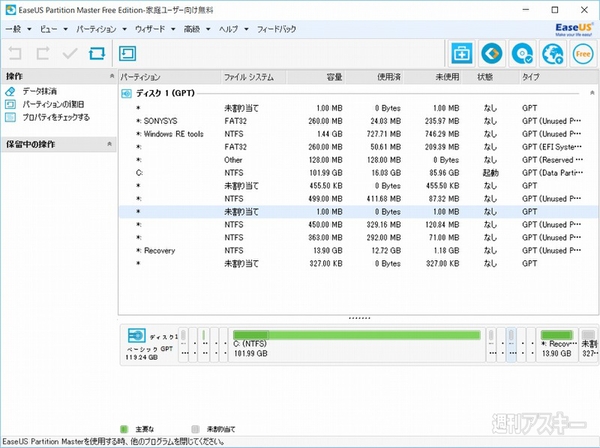Sort by the タイプ column header
Viewport: 600px width, 448px height.
[x=559, y=77]
